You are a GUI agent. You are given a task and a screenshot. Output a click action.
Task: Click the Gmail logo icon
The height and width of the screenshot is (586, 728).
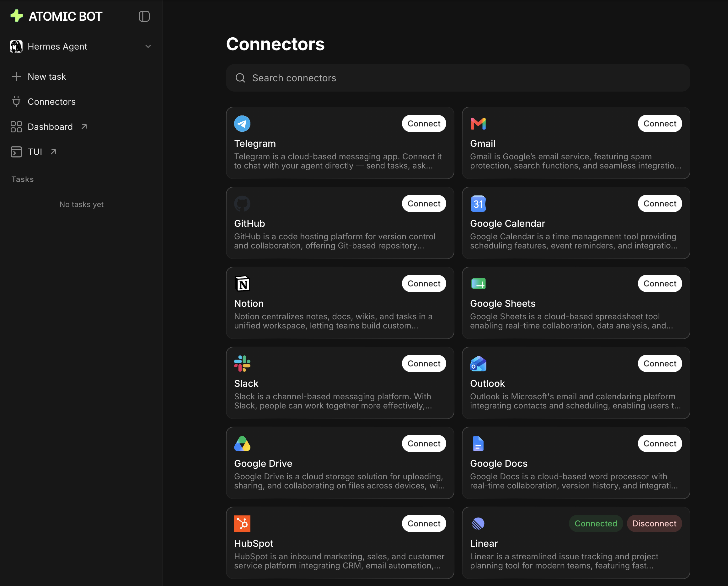(x=478, y=124)
